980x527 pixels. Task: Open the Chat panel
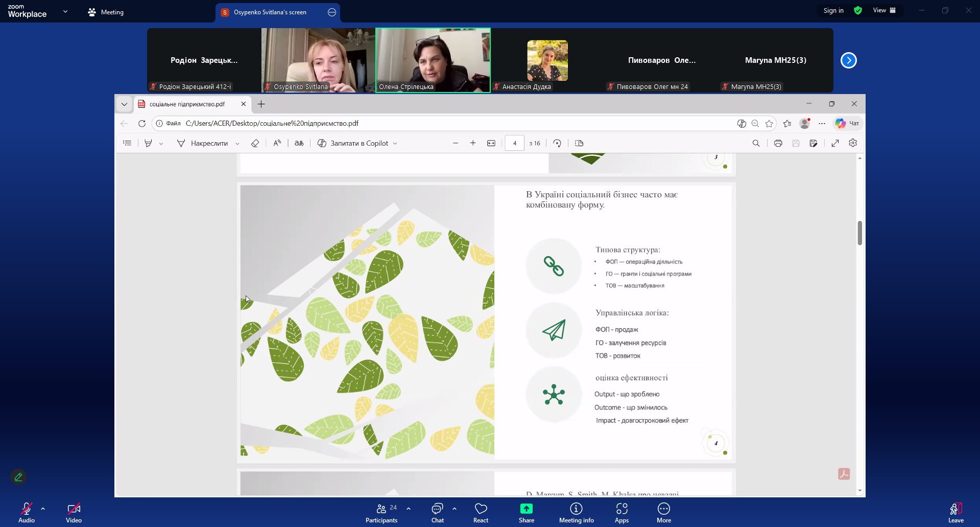click(437, 512)
